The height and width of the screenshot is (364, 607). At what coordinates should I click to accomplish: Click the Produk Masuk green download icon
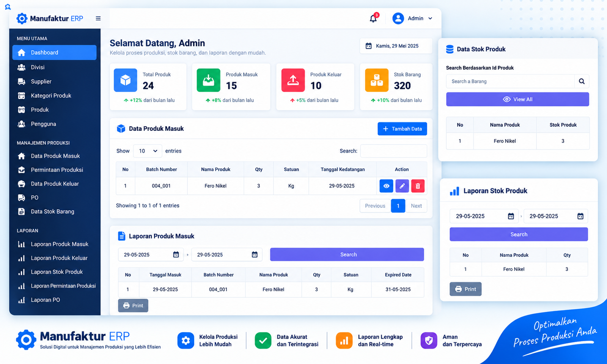pos(208,80)
